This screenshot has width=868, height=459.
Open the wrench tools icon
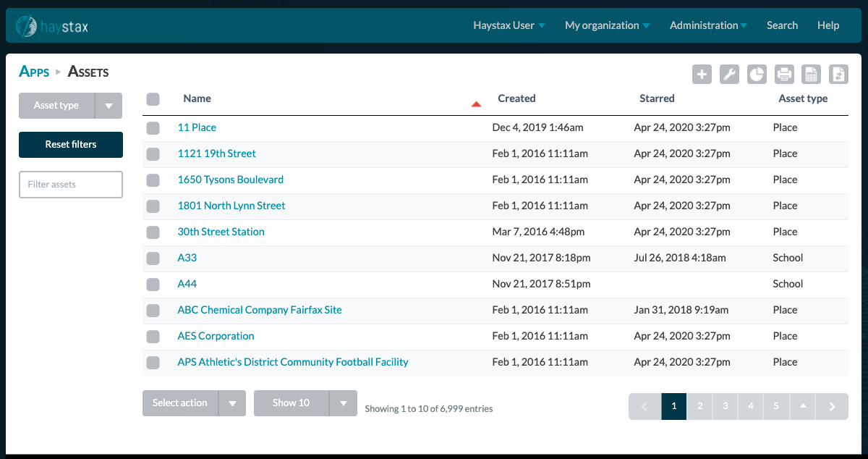(729, 74)
